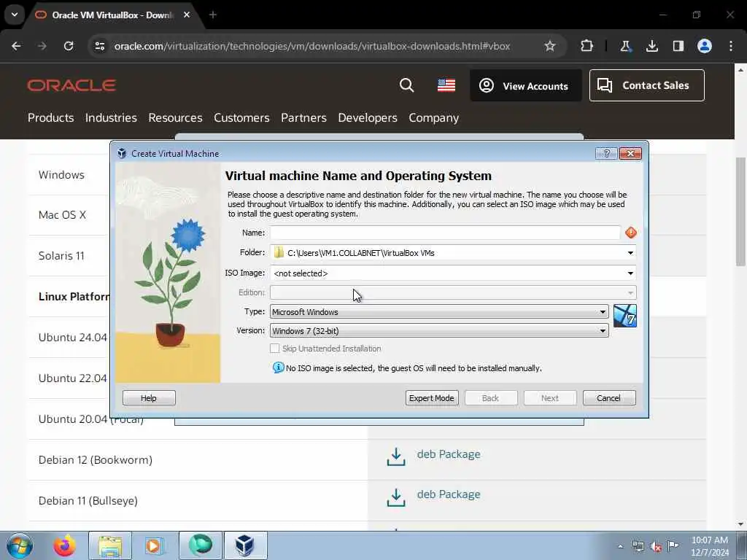
Task: Open the Resources navigation menu
Action: (x=175, y=117)
